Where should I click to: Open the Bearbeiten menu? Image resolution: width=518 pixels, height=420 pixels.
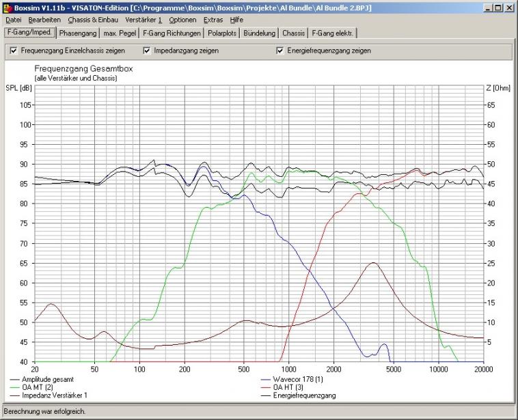[44, 20]
